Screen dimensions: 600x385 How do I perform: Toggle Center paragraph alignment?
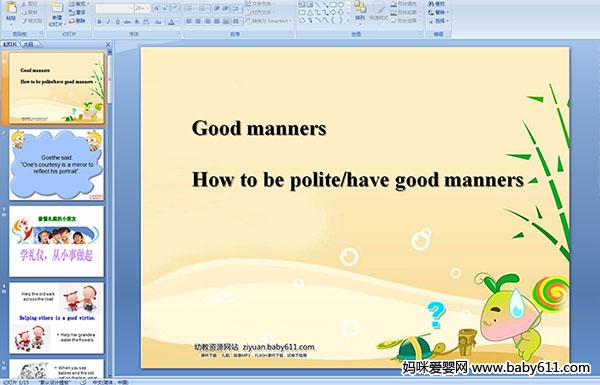tap(198, 21)
